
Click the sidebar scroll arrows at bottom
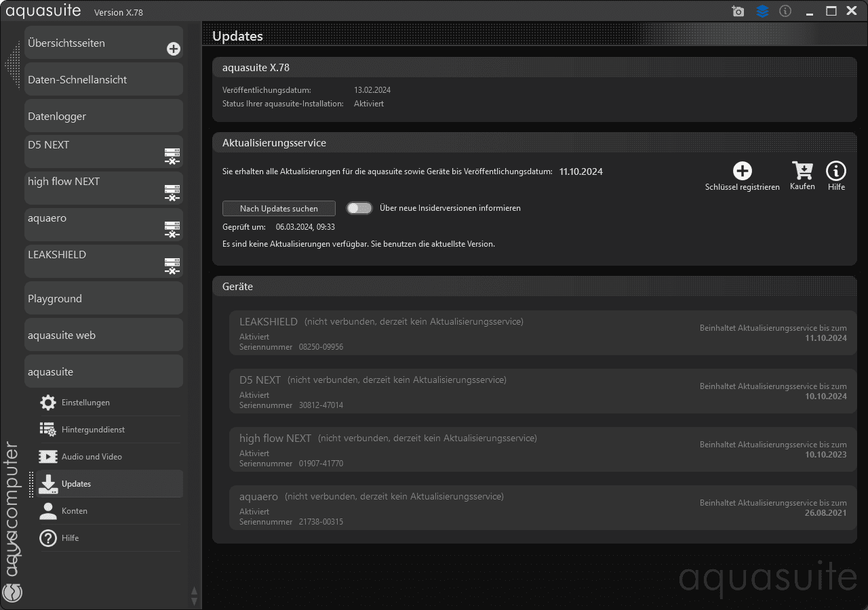click(x=195, y=596)
